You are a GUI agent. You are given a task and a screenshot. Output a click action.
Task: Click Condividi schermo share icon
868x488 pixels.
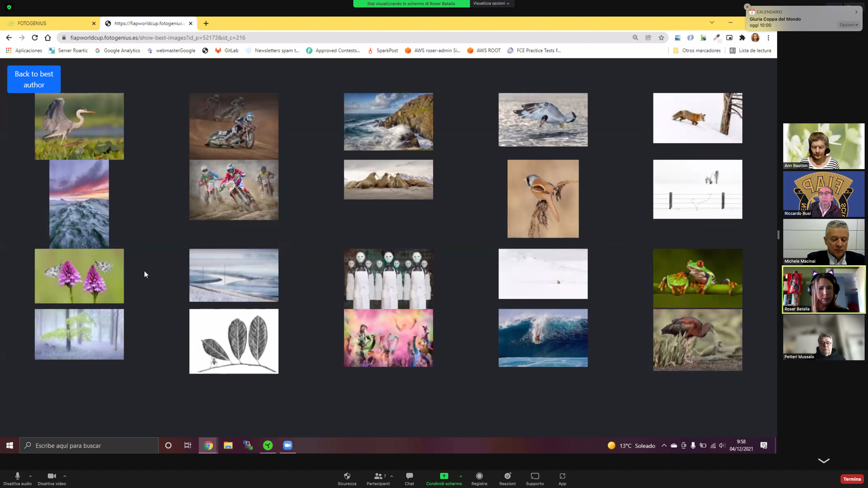[x=444, y=476]
